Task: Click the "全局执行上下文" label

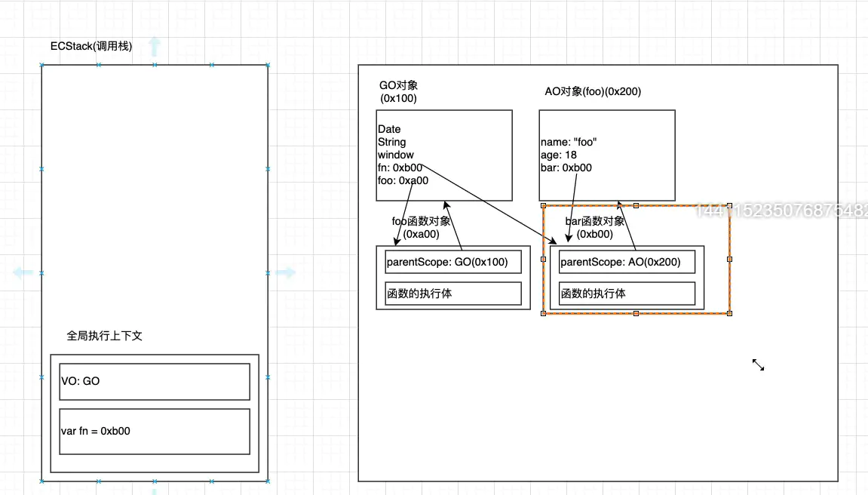Action: coord(104,336)
